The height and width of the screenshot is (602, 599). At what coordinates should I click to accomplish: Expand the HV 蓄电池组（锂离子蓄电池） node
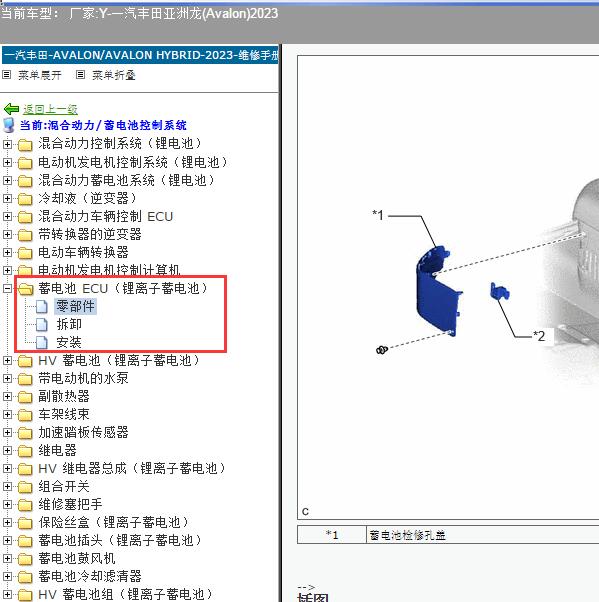click(7, 594)
